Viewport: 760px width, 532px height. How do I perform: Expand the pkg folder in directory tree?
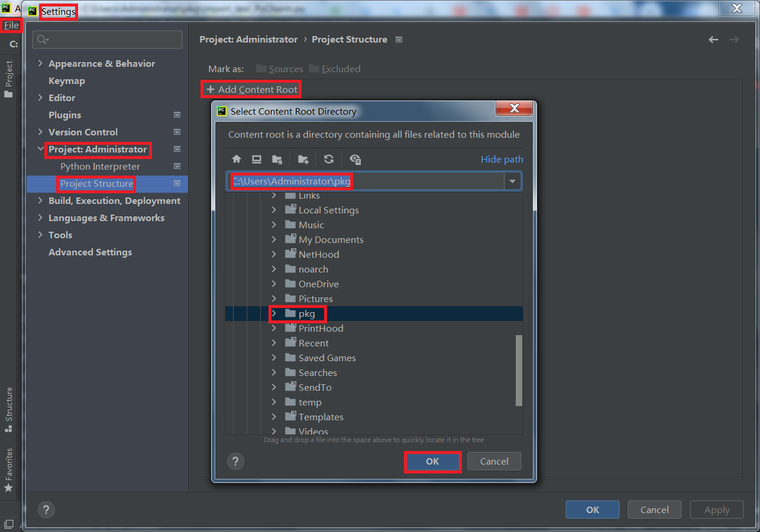click(x=274, y=313)
